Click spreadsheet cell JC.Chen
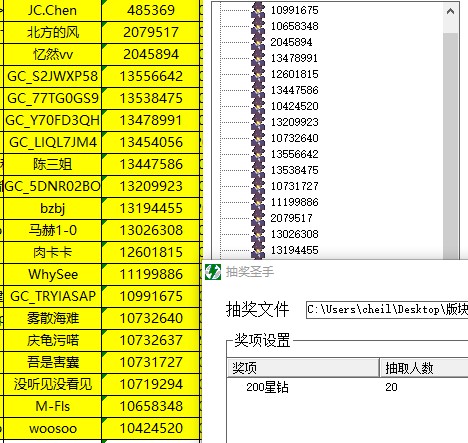Image resolution: width=468 pixels, height=443 pixels. click(x=52, y=10)
